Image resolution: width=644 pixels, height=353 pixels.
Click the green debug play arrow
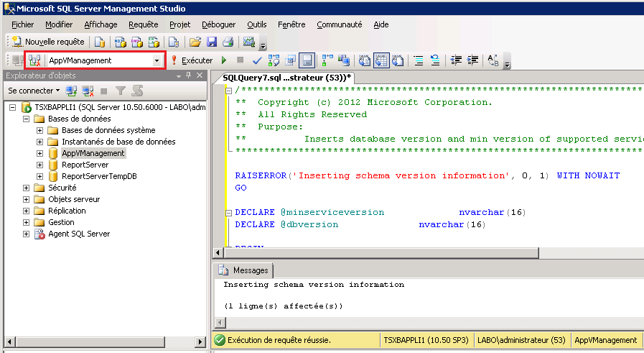point(224,60)
